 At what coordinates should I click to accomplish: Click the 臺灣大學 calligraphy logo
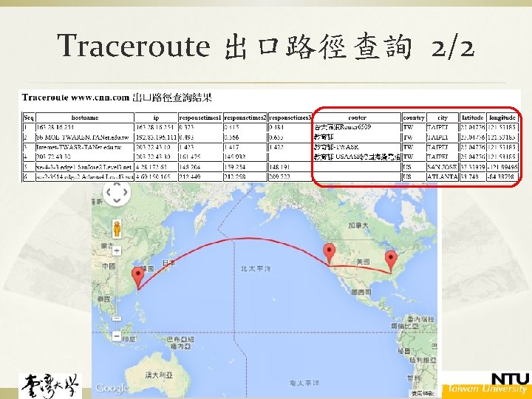[50, 386]
